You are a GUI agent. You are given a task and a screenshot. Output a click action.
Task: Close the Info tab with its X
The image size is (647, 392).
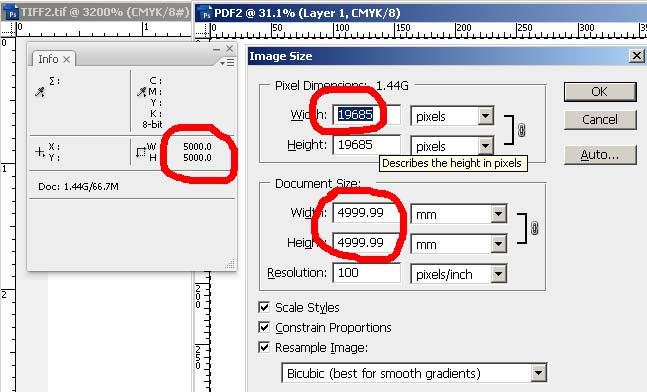[x=66, y=59]
